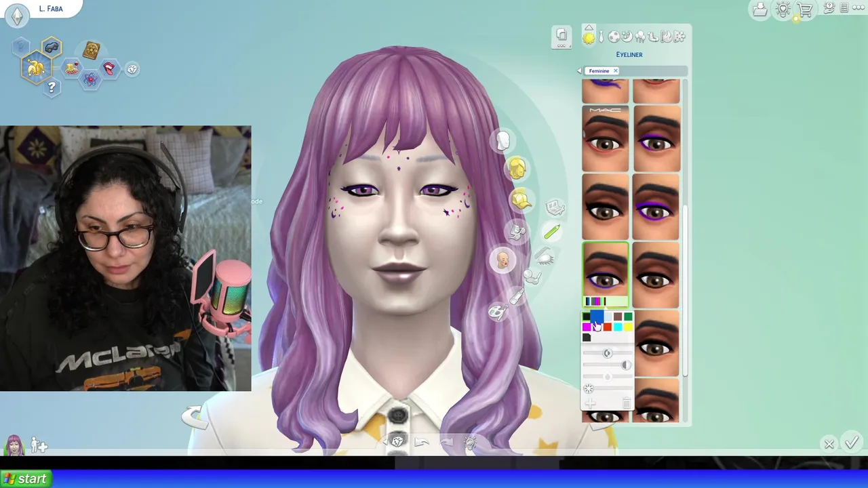Adjust the saturation slider handle
This screenshot has width=868, height=488.
tap(608, 353)
